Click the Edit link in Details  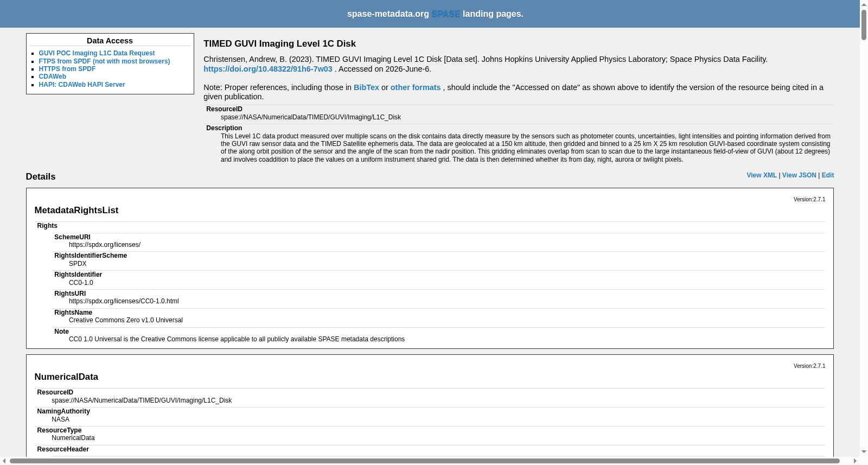click(828, 175)
